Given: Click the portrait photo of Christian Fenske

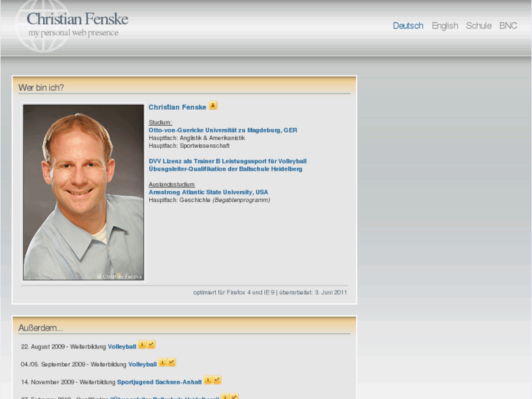Looking at the screenshot, I should coord(83,193).
